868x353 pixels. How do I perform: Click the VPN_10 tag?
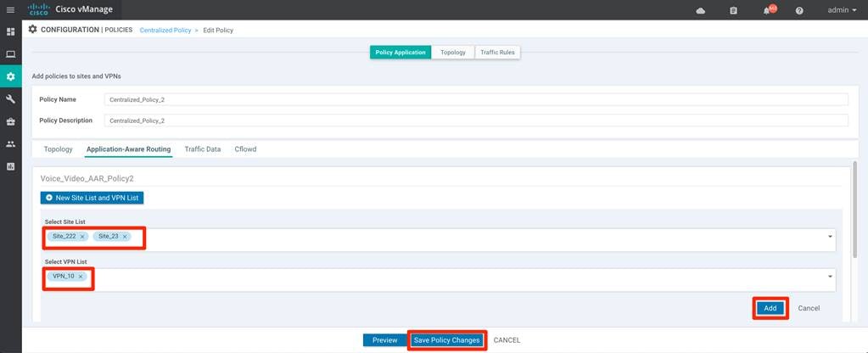coord(67,276)
